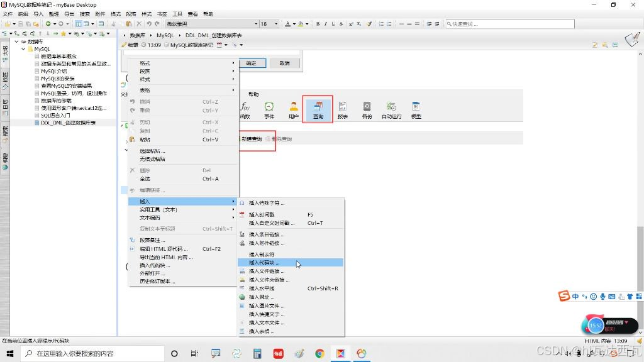Select 全选 in the context menu
The height and width of the screenshot is (362, 644).
[x=184, y=179]
